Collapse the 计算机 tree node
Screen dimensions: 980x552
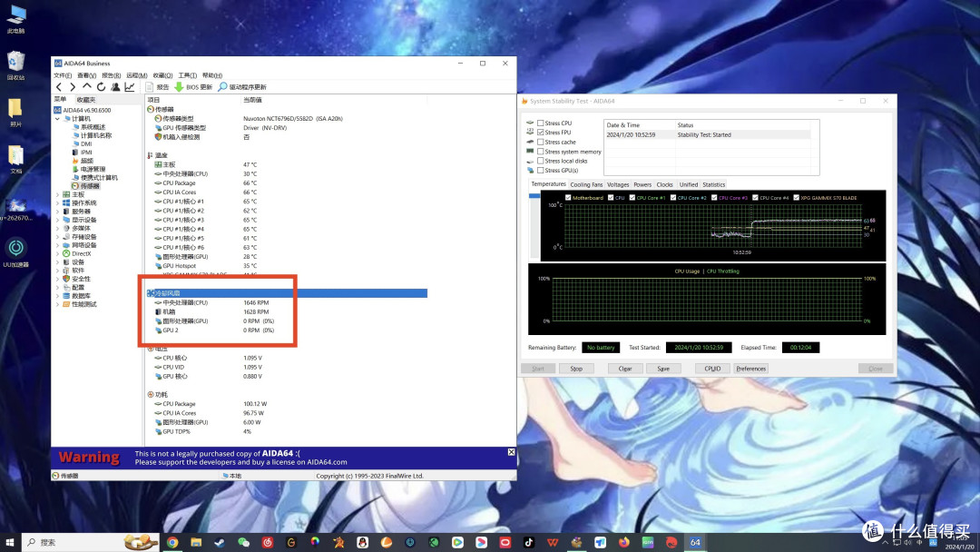point(57,119)
